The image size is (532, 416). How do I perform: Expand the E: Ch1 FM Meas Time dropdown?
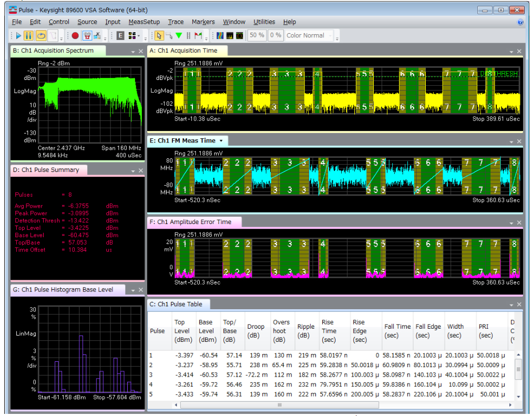click(221, 141)
